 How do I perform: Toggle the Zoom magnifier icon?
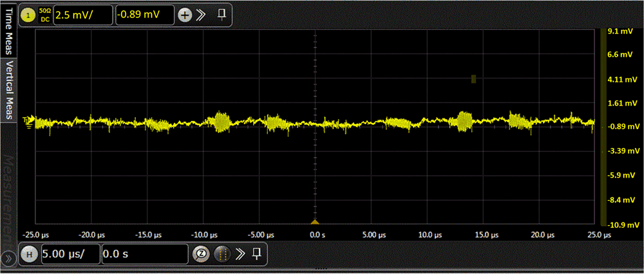click(x=201, y=253)
